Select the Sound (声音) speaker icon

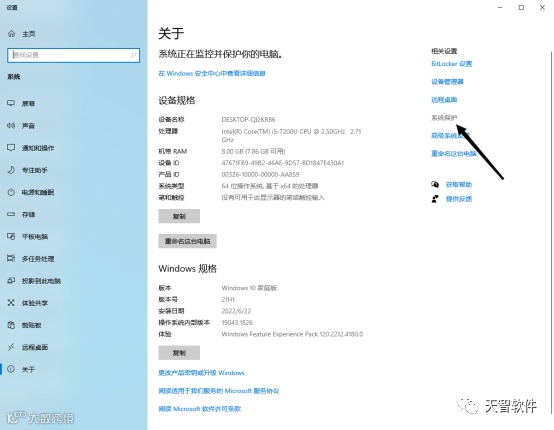click(x=11, y=125)
